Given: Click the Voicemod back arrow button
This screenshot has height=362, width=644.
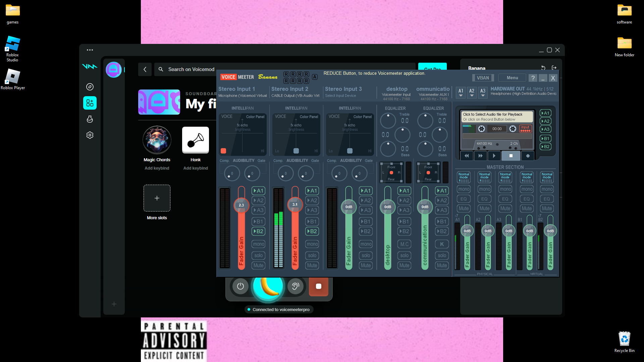Looking at the screenshot, I should [145, 69].
